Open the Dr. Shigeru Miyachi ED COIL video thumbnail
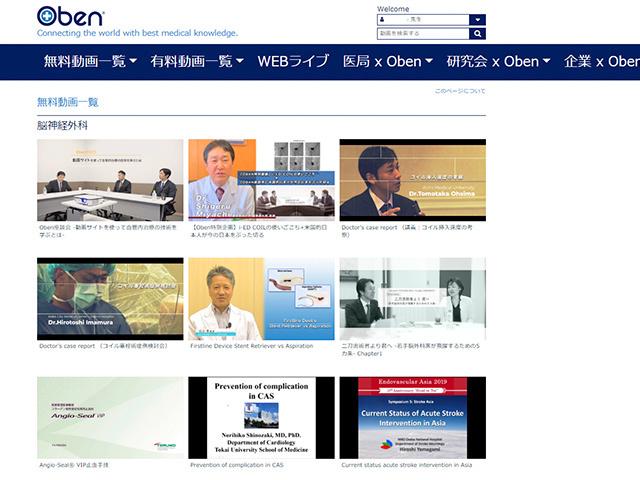This screenshot has height=480, width=640. pyautogui.click(x=261, y=180)
